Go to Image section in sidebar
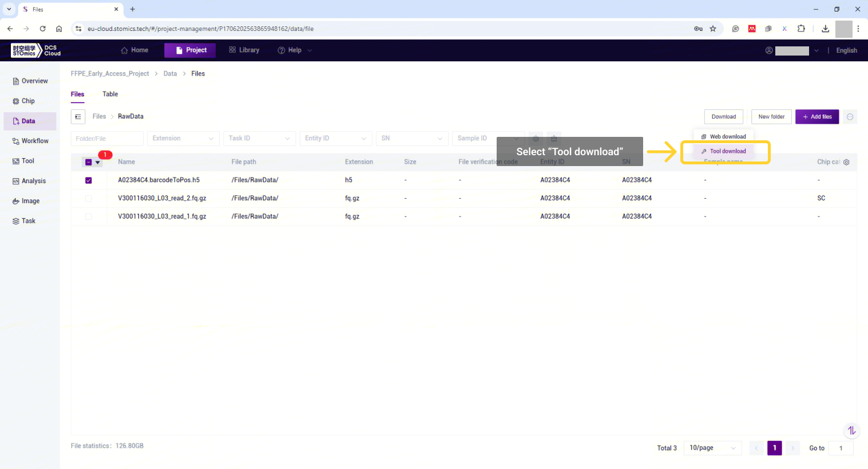Viewport: 868px width, 469px height. point(30,201)
